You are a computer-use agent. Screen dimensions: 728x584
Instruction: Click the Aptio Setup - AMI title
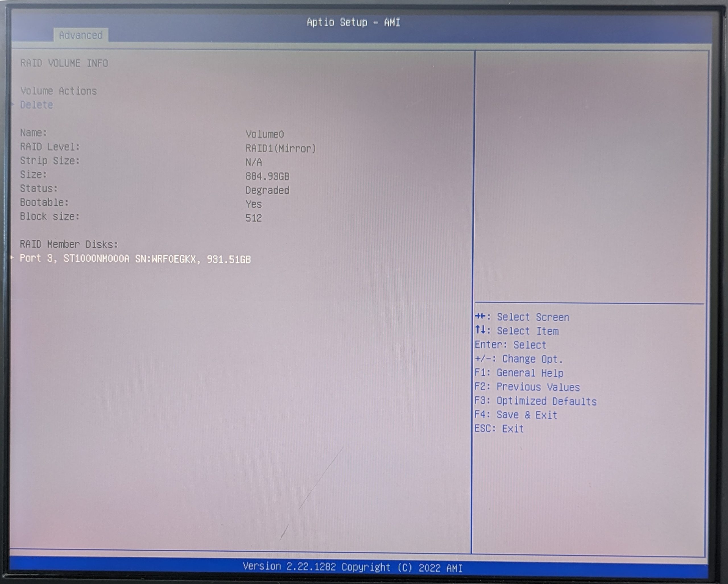point(353,23)
